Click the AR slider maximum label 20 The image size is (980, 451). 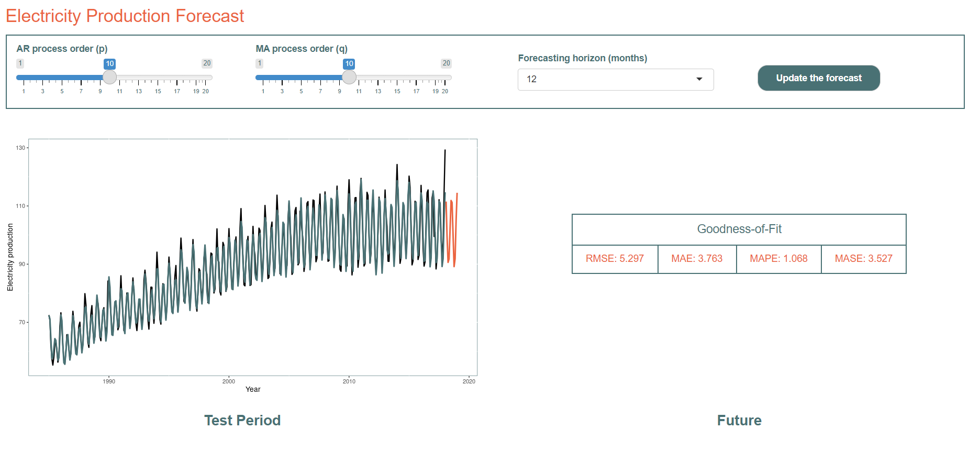click(207, 63)
